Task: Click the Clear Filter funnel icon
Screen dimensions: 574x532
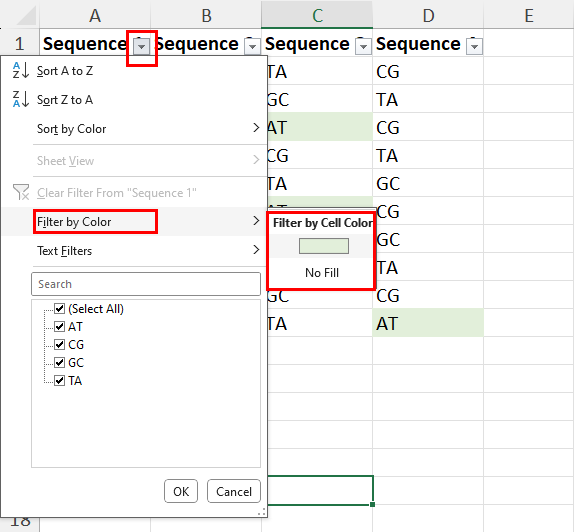Action: (x=21, y=192)
